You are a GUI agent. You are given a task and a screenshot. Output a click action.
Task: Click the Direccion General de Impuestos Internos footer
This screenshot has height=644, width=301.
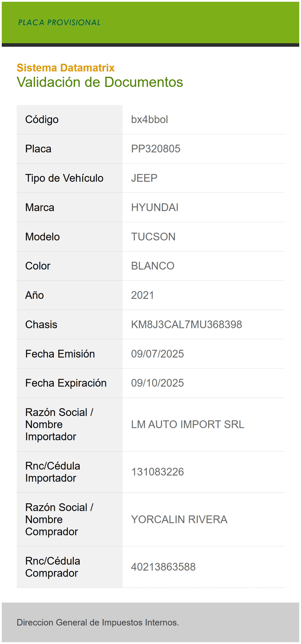coord(98,622)
